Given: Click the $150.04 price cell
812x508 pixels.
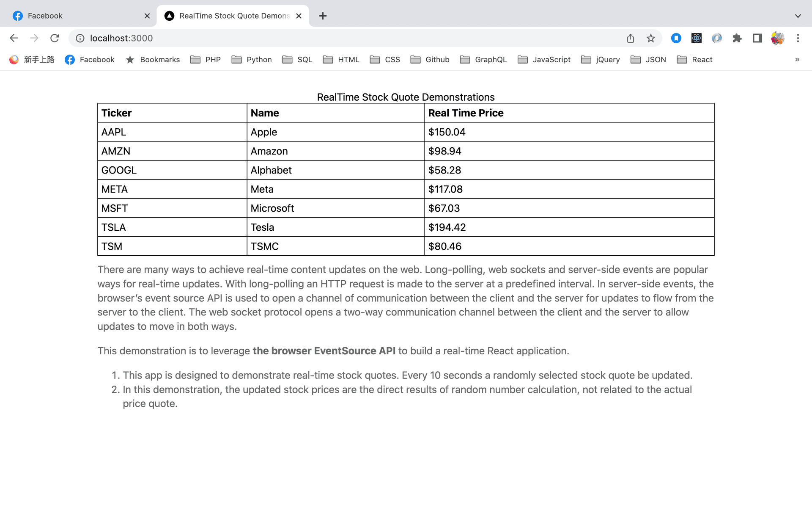Looking at the screenshot, I should [x=569, y=132].
